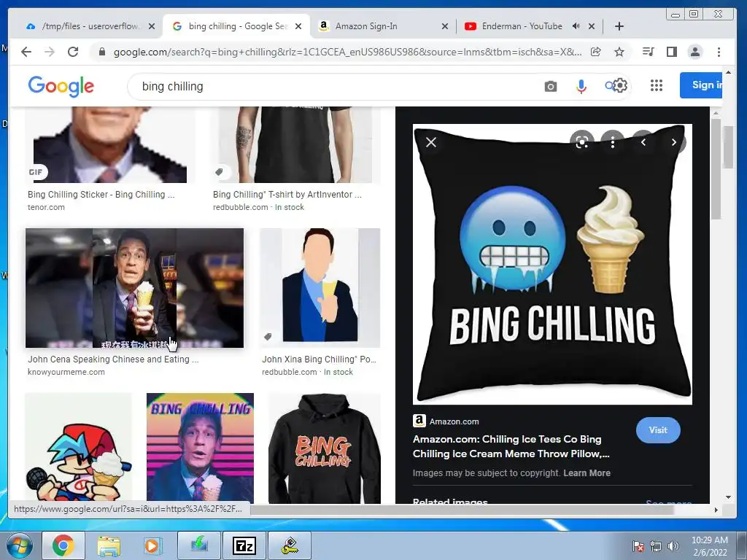
Task: Open Google quick settings gear
Action: [x=620, y=86]
